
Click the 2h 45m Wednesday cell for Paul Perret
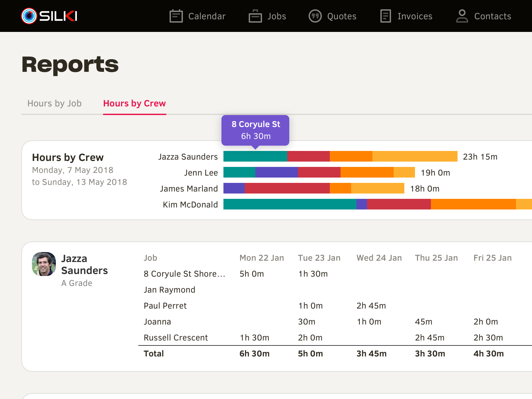pyautogui.click(x=371, y=306)
